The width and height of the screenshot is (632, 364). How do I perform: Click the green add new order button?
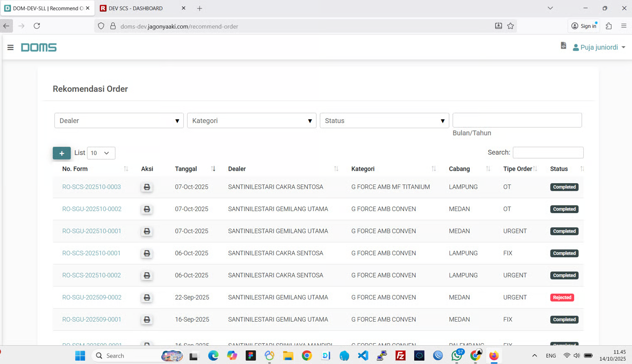[x=62, y=153]
